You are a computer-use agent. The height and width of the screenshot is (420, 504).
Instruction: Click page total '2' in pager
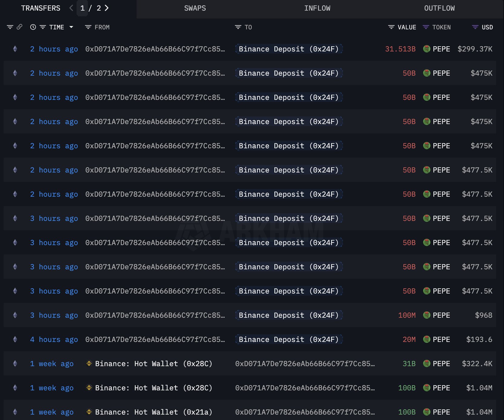99,8
